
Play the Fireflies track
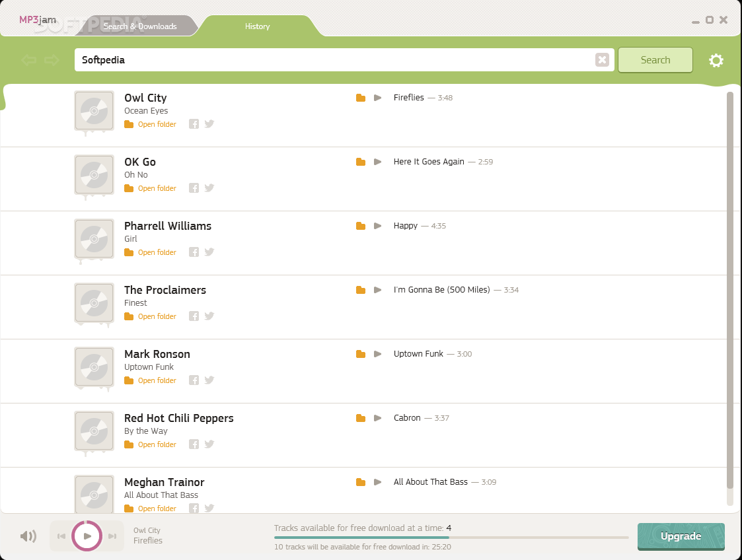pyautogui.click(x=378, y=98)
